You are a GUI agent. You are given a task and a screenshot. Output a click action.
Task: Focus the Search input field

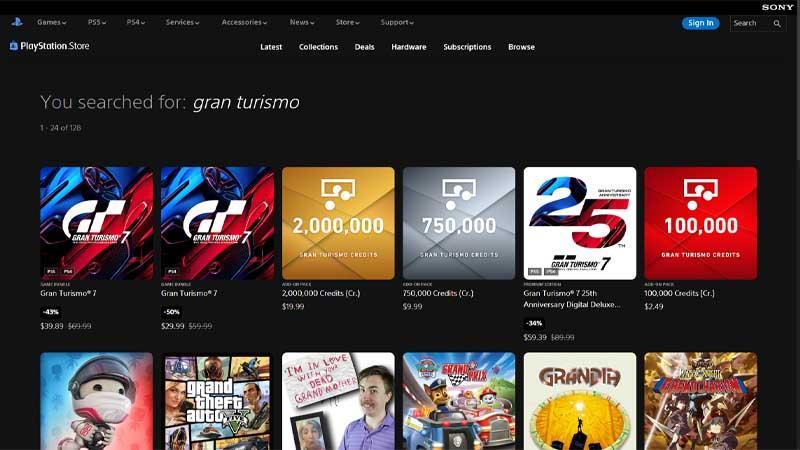(x=751, y=23)
